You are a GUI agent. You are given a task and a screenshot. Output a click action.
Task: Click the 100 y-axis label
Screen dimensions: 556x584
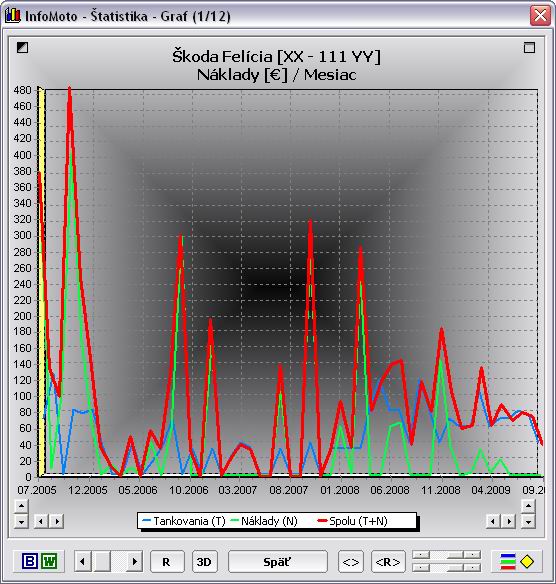pos(22,396)
